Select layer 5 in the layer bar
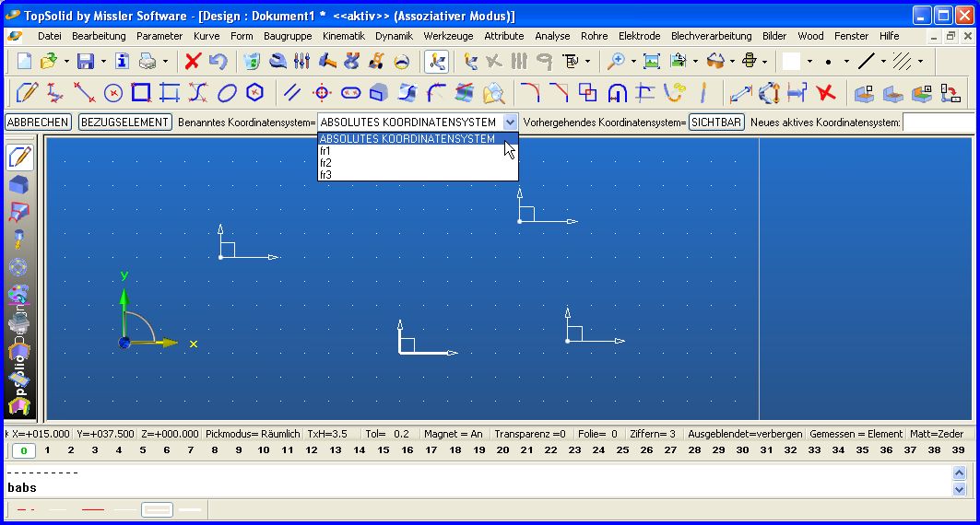 [x=143, y=450]
